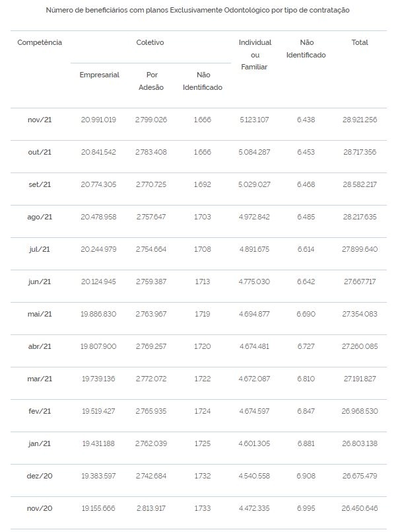Click the Competência column header

(x=40, y=42)
